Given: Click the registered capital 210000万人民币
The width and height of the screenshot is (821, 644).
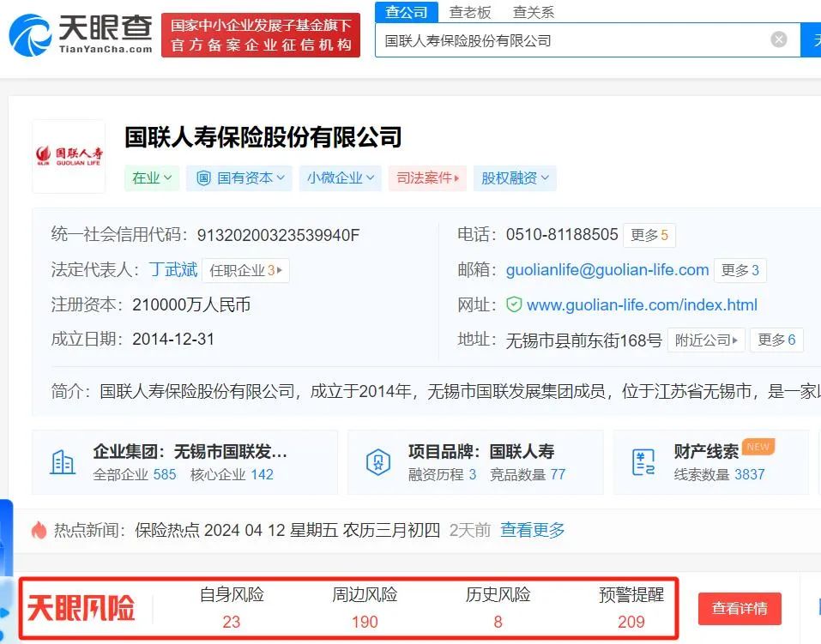Looking at the screenshot, I should pyautogui.click(x=191, y=304).
